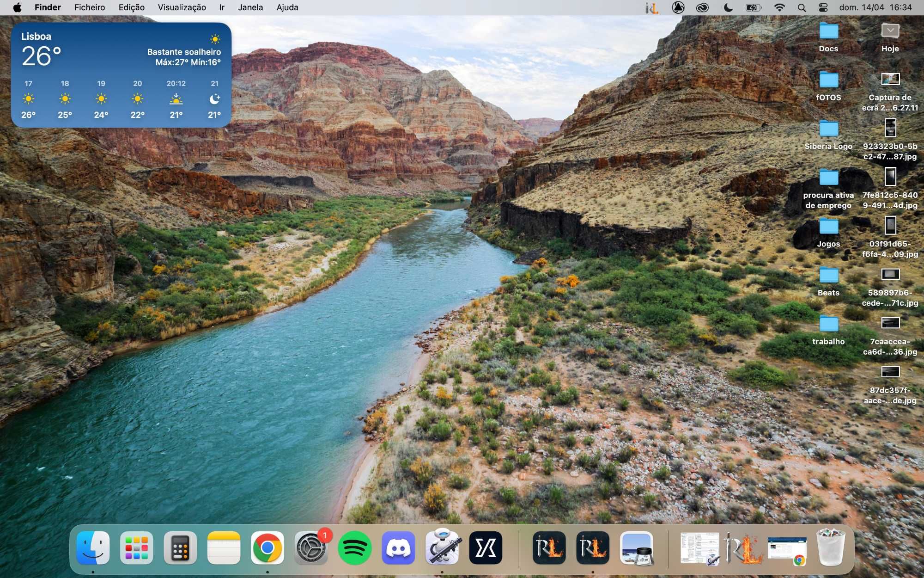The image size is (924, 578).
Task: Open Finder from the Dock
Action: pos(93,548)
